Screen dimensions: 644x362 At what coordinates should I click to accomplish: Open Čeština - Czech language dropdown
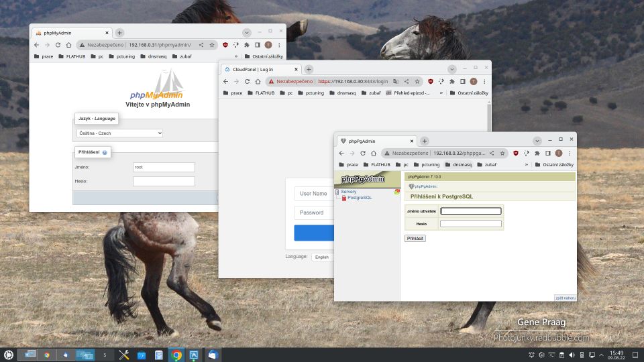pos(119,133)
